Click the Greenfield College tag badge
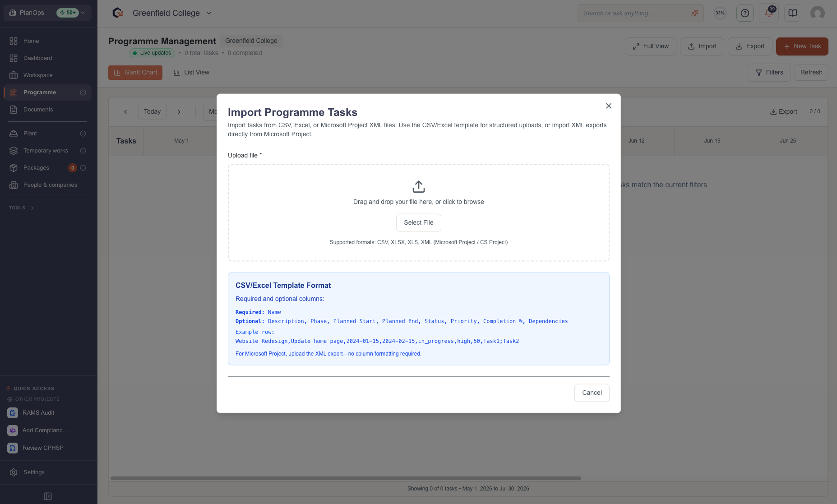Screen dimensions: 837x504 251,41
